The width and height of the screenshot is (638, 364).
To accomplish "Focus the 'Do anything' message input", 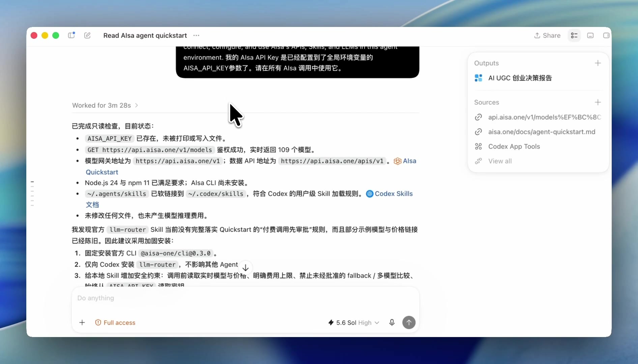I will click(x=245, y=298).
